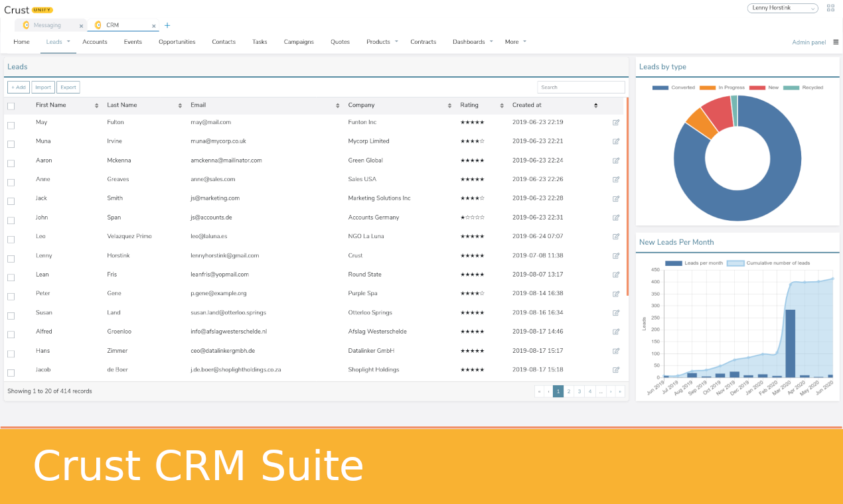This screenshot has width=843, height=504.
Task: Edit the John Span lead row
Action: [x=616, y=218]
